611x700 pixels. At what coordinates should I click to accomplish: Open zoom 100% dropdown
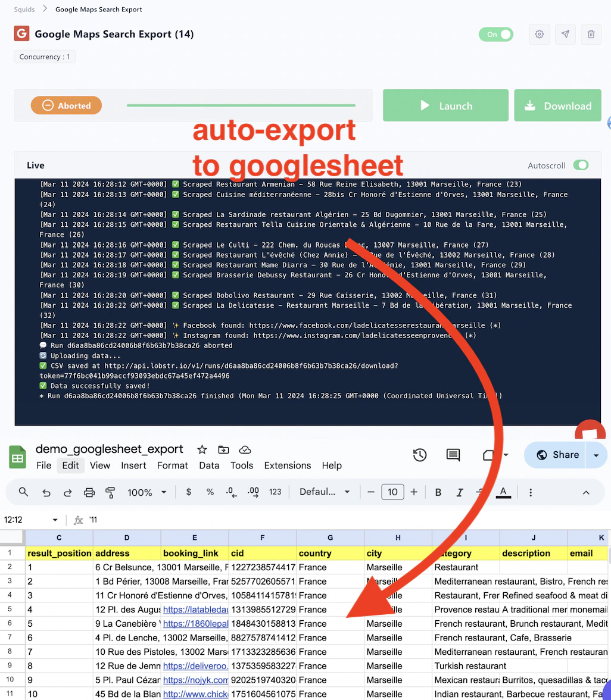pos(146,492)
